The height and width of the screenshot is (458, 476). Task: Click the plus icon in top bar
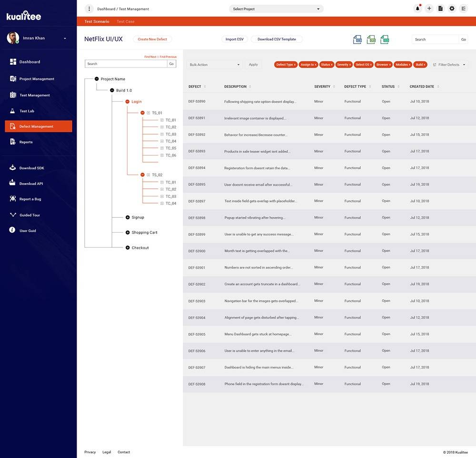pos(429,9)
